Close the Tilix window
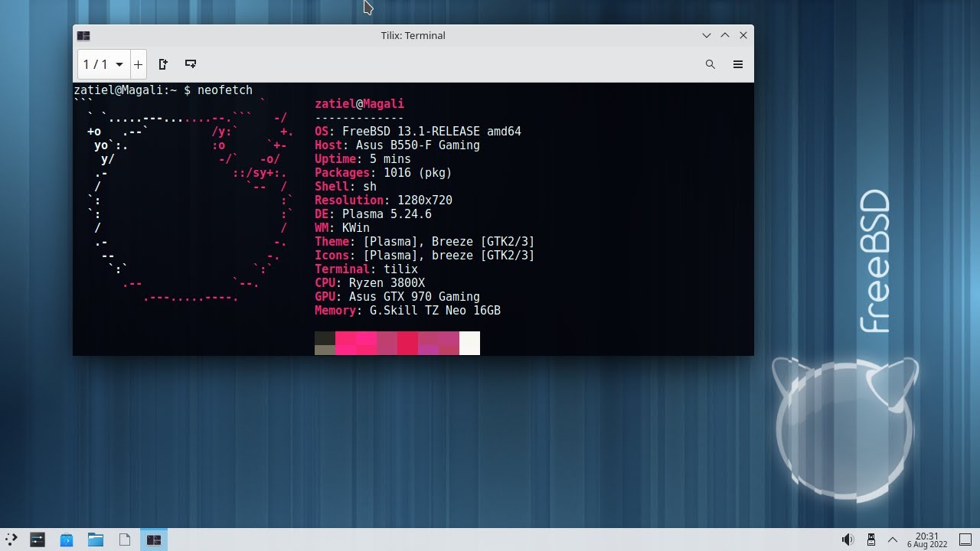The height and width of the screenshot is (551, 980). pos(743,35)
